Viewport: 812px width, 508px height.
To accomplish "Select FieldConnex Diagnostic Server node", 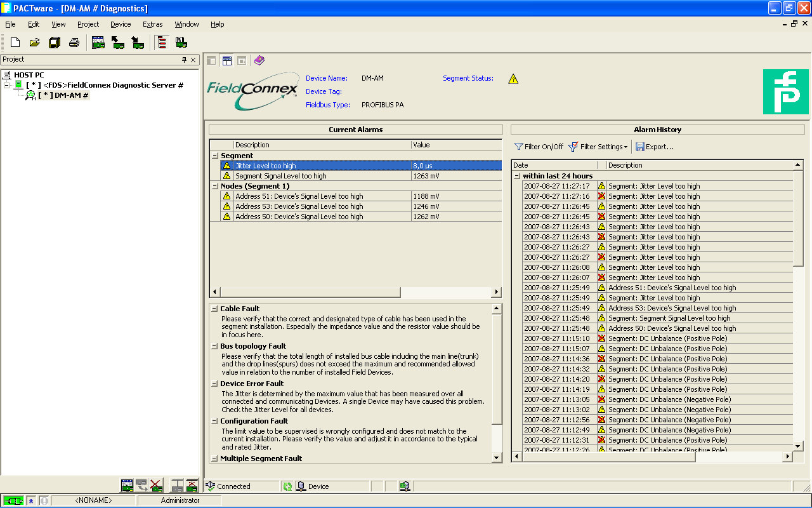I will (x=105, y=85).
